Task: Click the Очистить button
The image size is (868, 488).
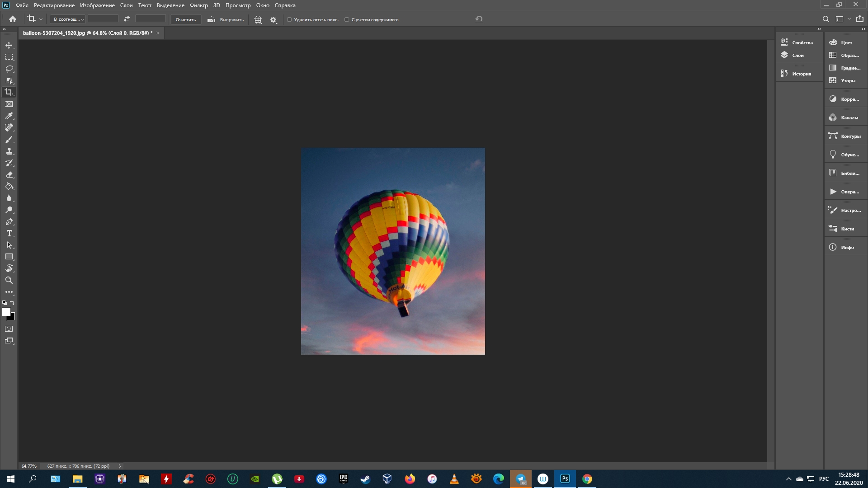Action: tap(186, 19)
